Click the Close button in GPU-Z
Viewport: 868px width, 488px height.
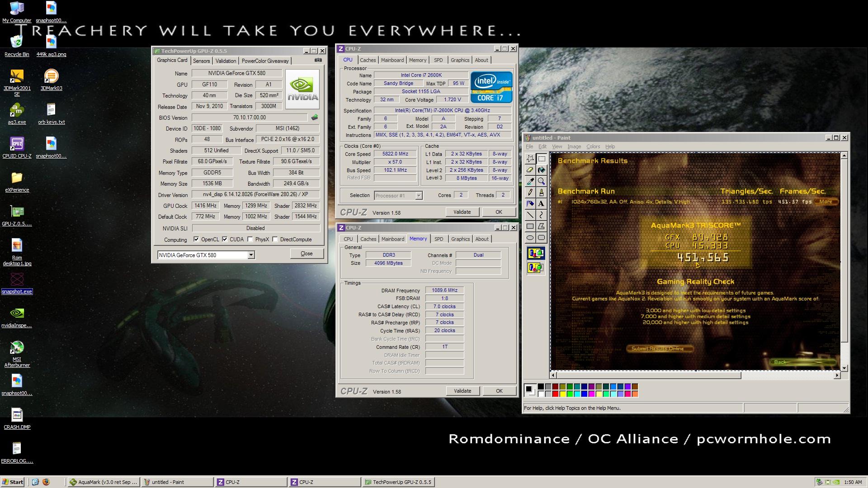coord(307,253)
